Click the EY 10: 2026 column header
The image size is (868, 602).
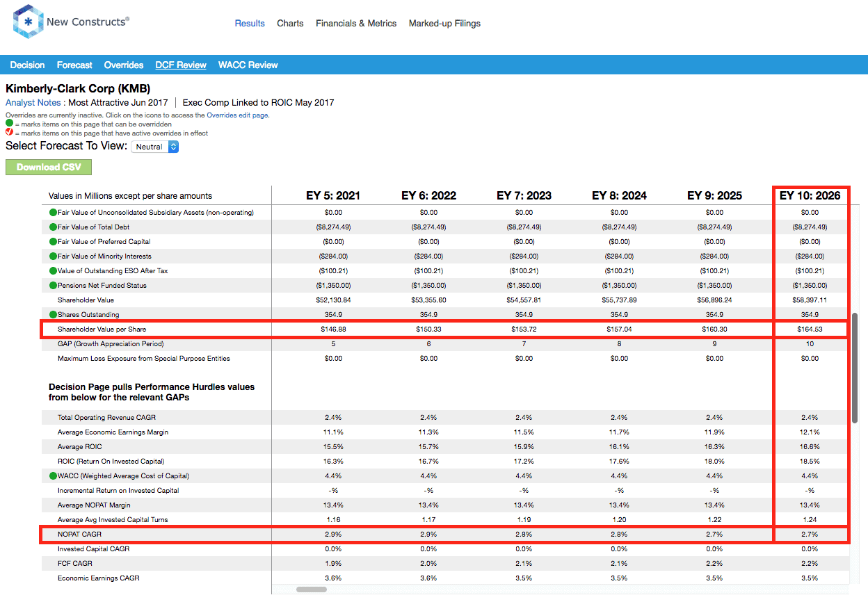pyautogui.click(x=810, y=195)
